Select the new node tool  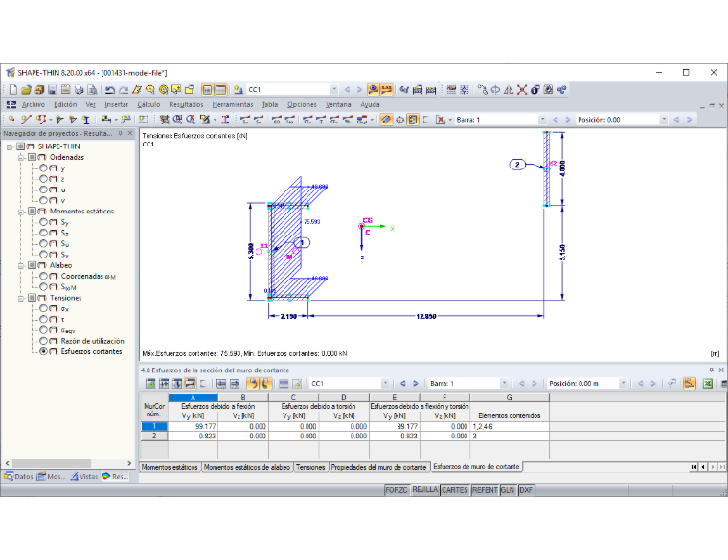click(x=11, y=120)
